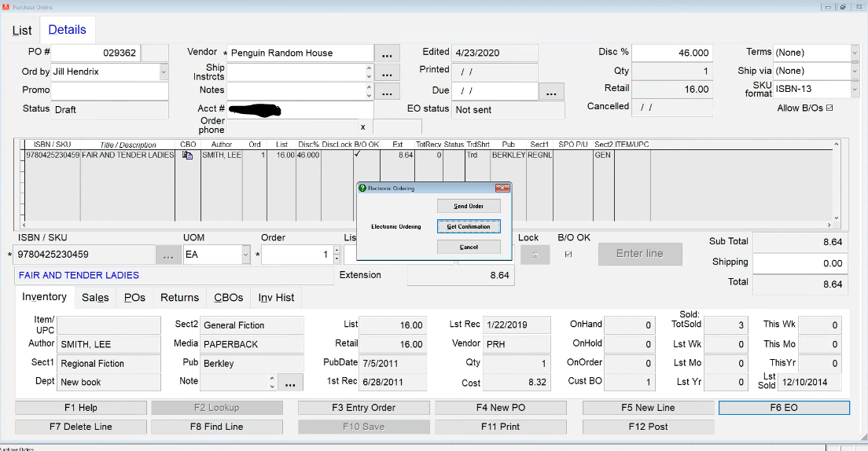
Task: Click the ISBN / SKU entry field
Action: [x=85, y=255]
